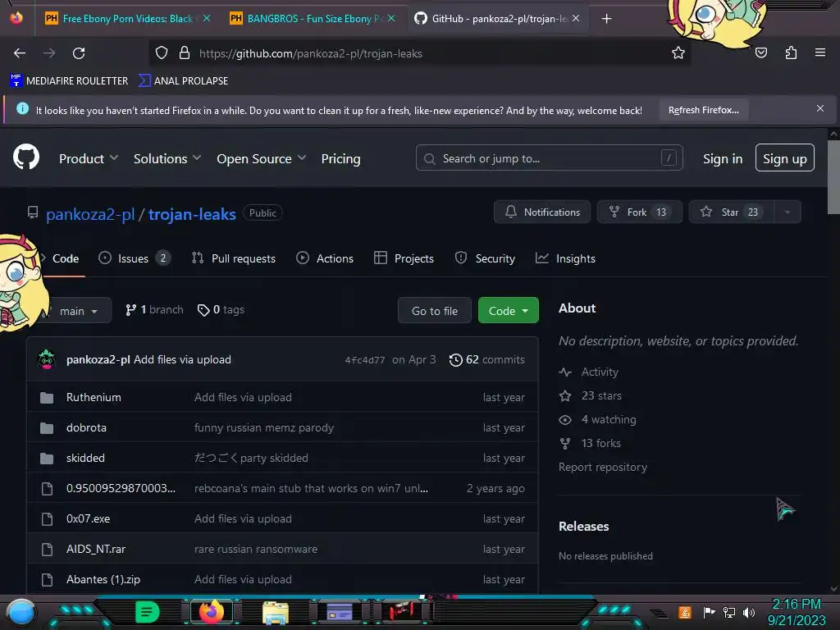Open the 62 commits link
This screenshot has height=630, width=840.
point(487,360)
